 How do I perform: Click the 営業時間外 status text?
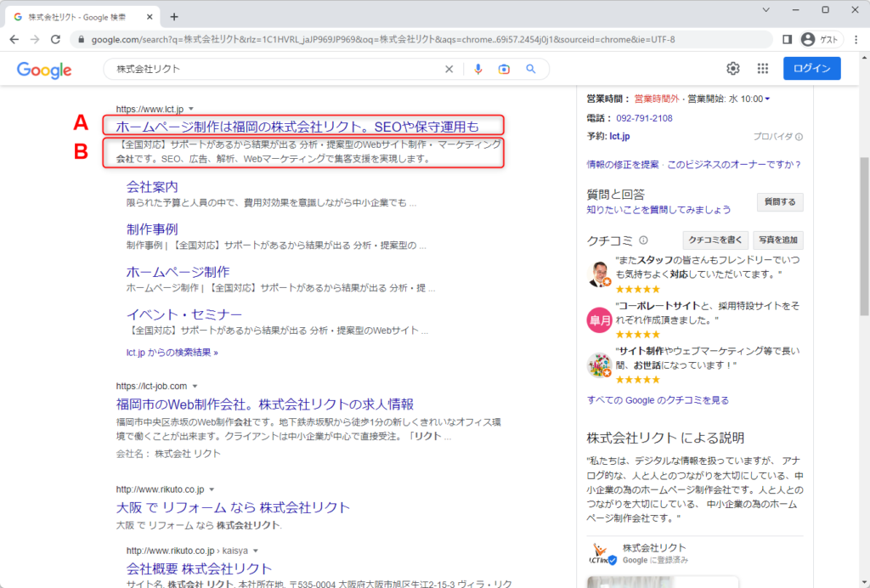[657, 99]
